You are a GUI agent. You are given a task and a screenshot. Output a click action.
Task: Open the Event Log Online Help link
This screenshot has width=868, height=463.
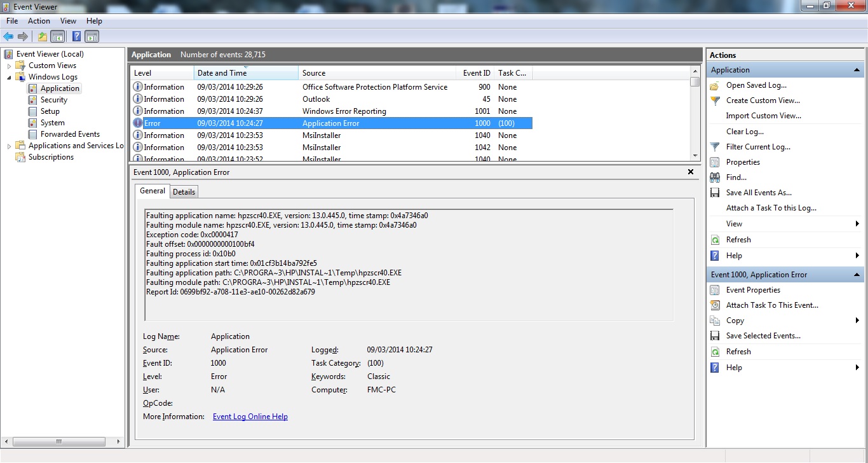coord(250,417)
